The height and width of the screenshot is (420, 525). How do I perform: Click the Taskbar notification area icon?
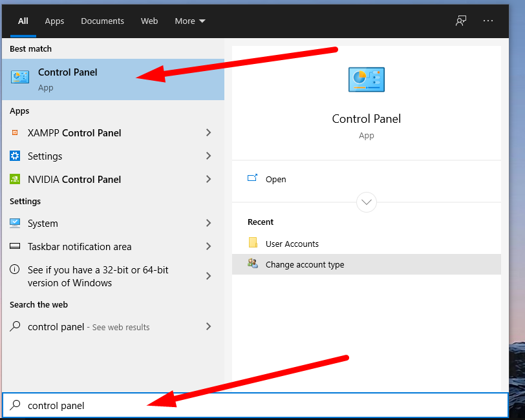pyautogui.click(x=15, y=246)
